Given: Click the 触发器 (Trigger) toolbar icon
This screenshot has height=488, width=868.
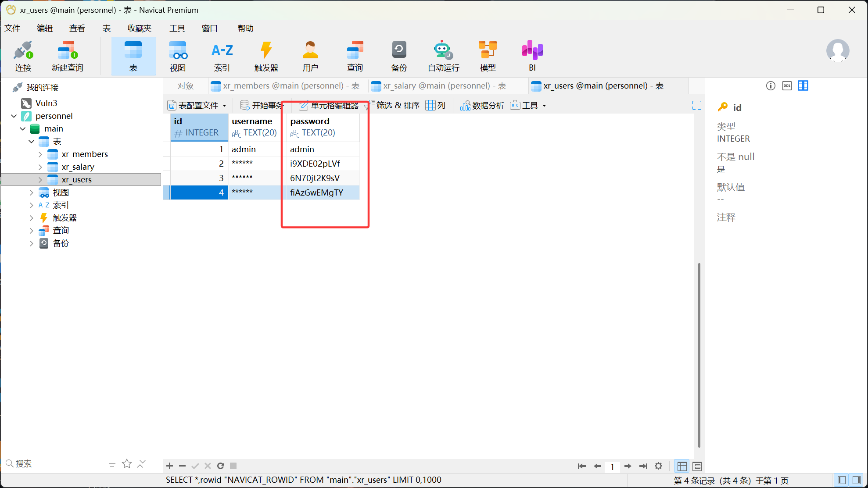Looking at the screenshot, I should (266, 56).
